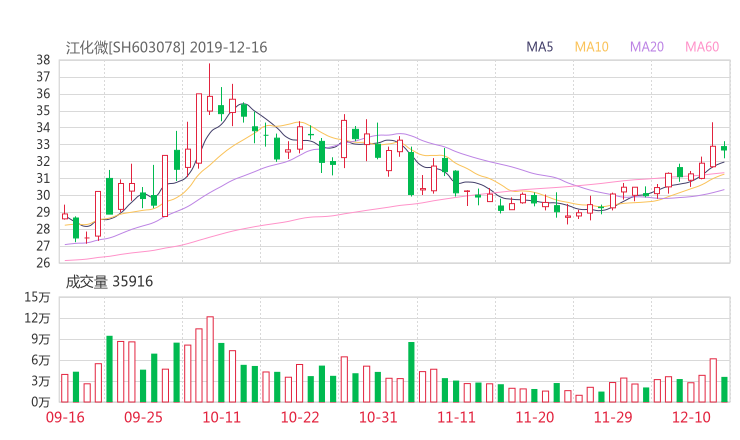Click the tallest green volume bar near 10-31
This screenshot has height=440, width=740.
point(411,372)
